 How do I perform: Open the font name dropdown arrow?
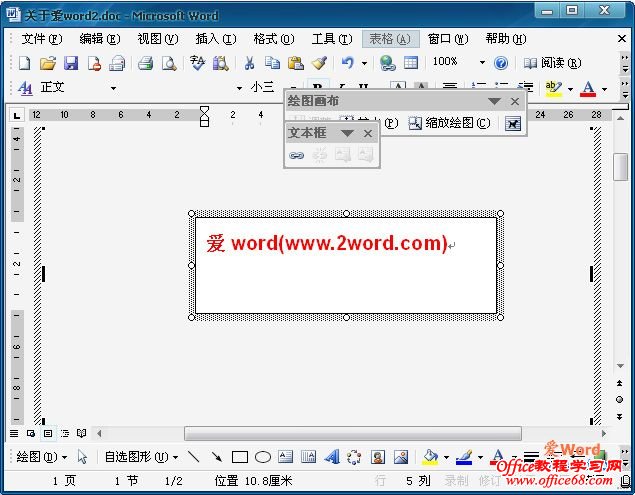coord(239,88)
